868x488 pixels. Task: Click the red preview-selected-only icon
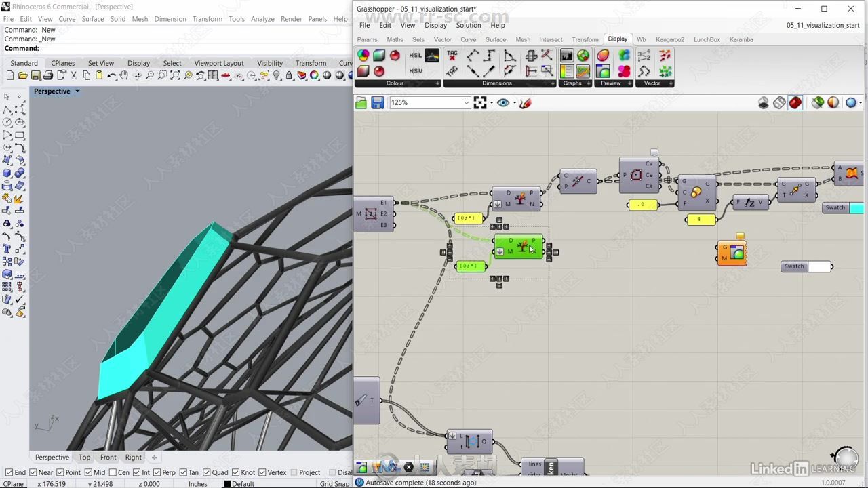tap(795, 102)
